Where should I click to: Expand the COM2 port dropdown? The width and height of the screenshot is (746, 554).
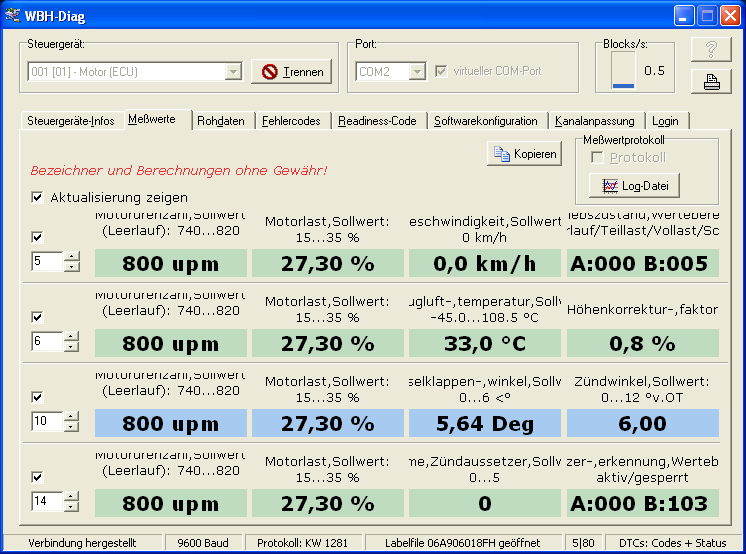tap(415, 72)
